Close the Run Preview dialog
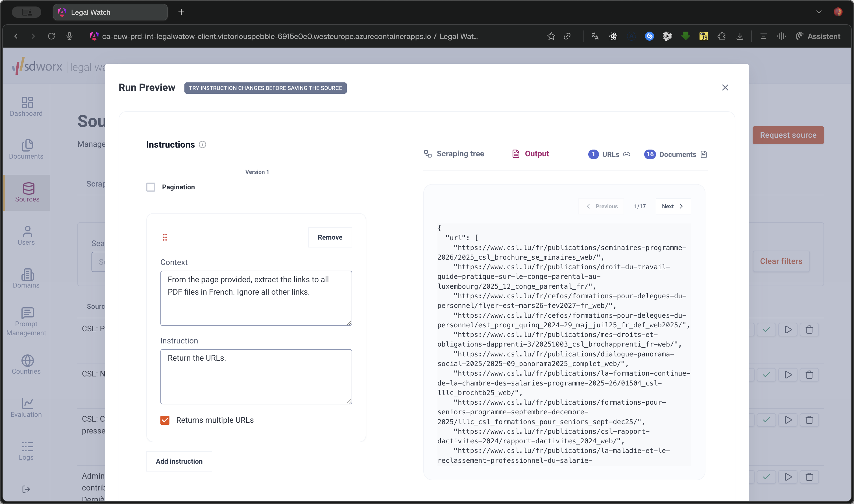This screenshot has height=504, width=854. 725,88
